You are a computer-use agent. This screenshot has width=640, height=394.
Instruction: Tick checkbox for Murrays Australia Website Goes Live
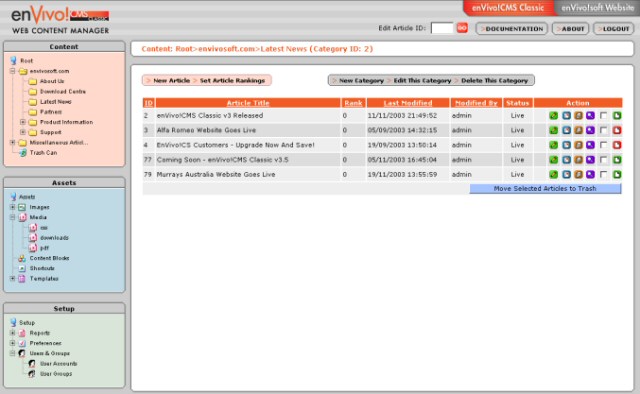(604, 174)
